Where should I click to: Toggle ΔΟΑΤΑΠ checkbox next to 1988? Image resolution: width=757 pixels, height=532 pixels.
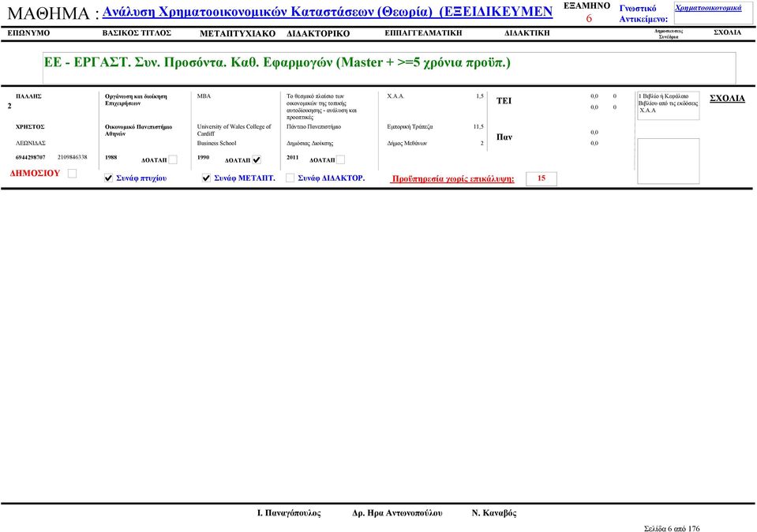coord(173,159)
